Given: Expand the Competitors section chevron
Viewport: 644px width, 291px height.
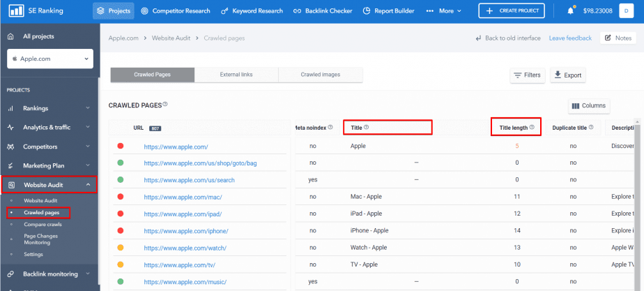Looking at the screenshot, I should pos(88,147).
